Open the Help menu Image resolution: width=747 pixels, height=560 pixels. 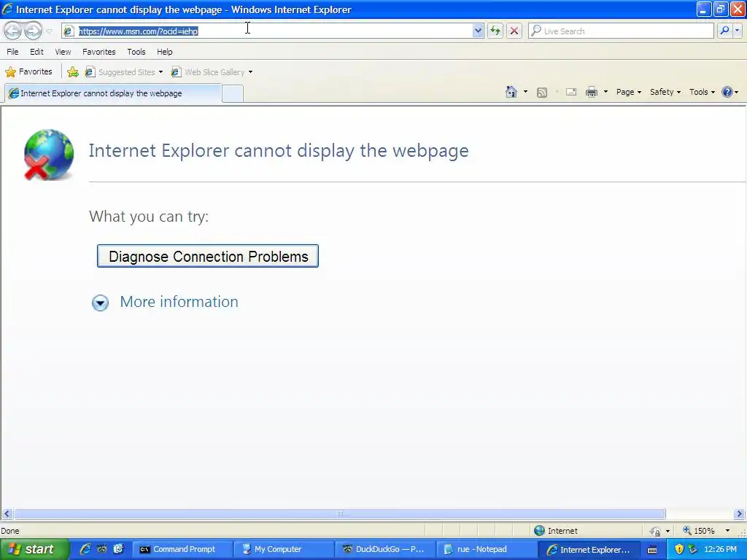165,52
